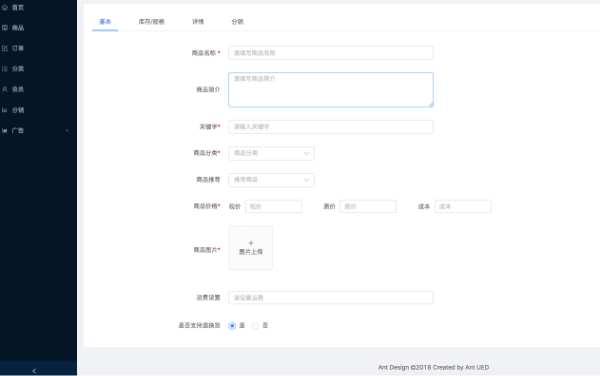The image size is (600, 376).
Task: Open the 分类 list icon in sidebar
Action: click(5, 69)
